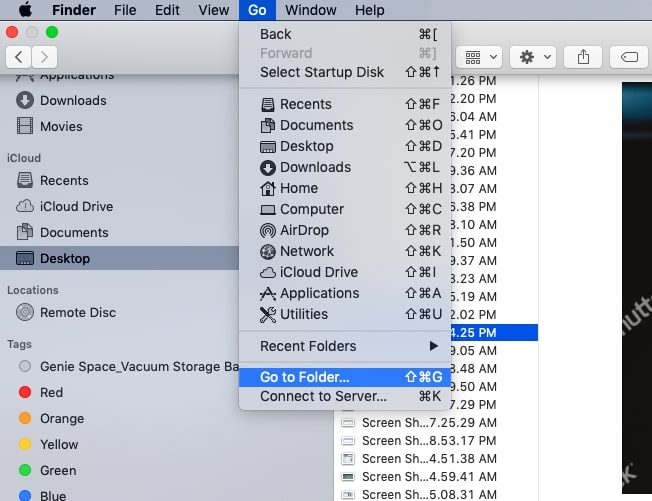Select file Screen Sh...5.08.31 AM
This screenshot has width=652, height=501.
[x=436, y=494]
